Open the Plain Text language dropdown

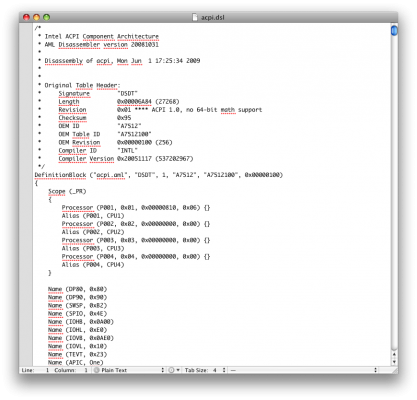tap(129, 370)
